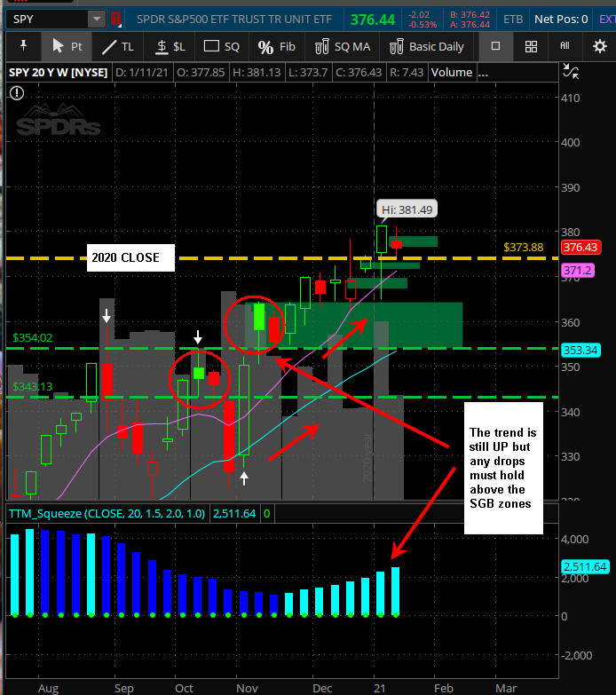Click the SPDR S&P500 ETF TRUST description
The height and width of the screenshot is (695, 616).
pos(234,20)
